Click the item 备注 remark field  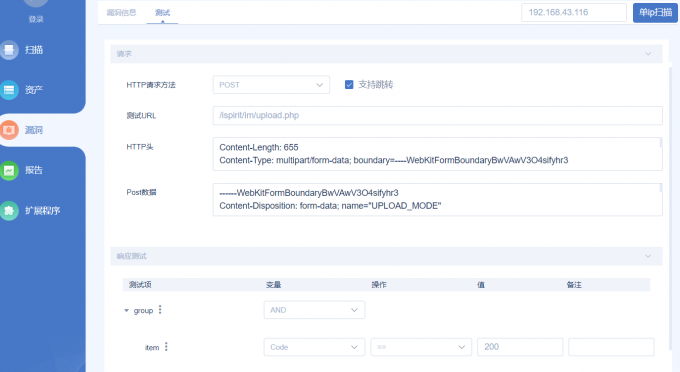pos(611,347)
